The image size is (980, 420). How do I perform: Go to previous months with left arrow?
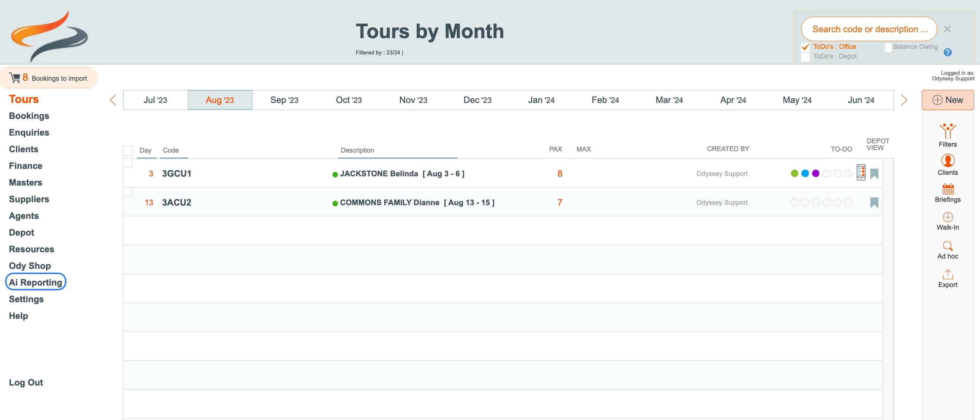[113, 100]
